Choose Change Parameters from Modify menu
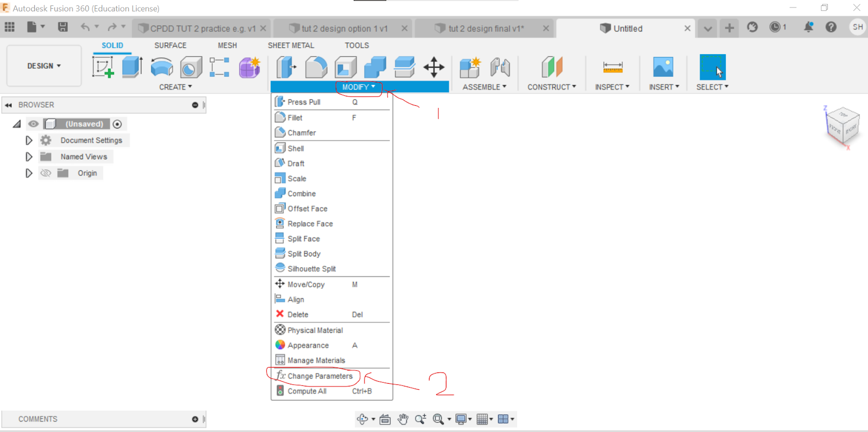868x432 pixels. pyautogui.click(x=331, y=376)
